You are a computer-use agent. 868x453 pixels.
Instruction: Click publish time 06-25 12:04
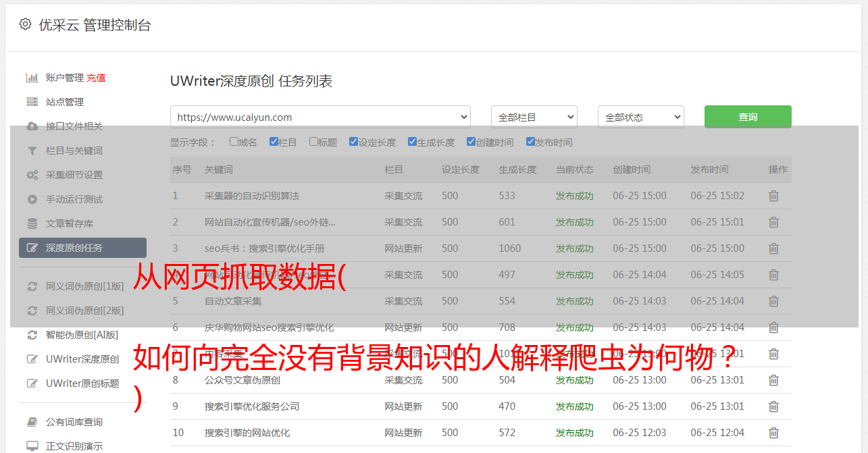coord(717,433)
